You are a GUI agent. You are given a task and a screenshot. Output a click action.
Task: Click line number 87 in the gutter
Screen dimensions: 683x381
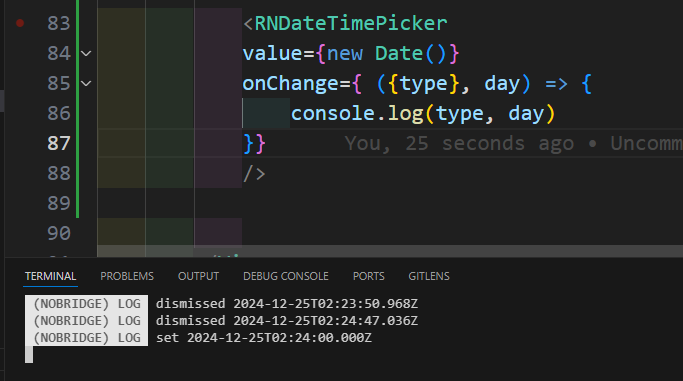pyautogui.click(x=59, y=143)
